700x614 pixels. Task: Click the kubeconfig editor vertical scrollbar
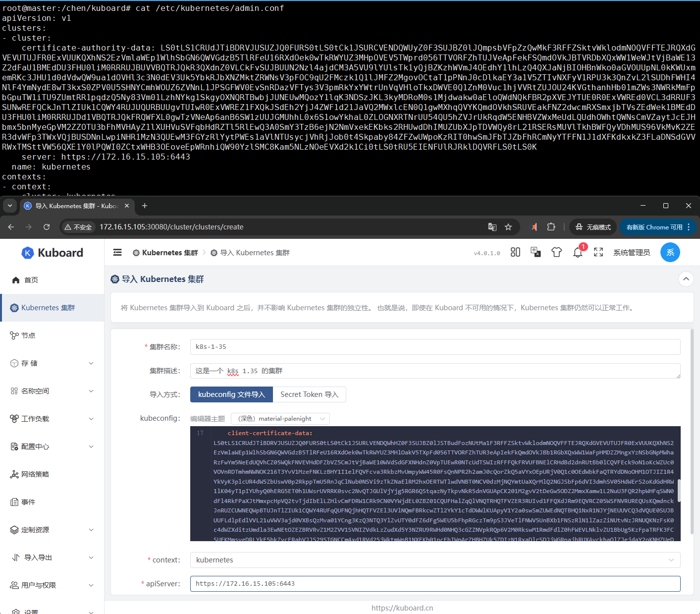[x=679, y=491]
